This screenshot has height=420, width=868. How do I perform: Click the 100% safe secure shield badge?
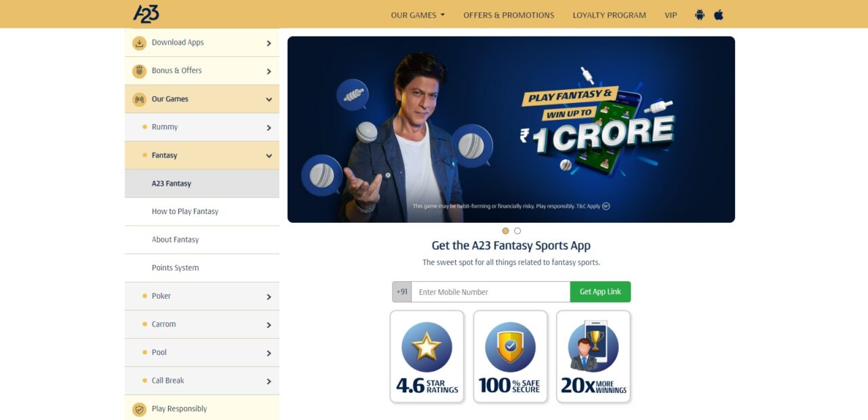511,357
